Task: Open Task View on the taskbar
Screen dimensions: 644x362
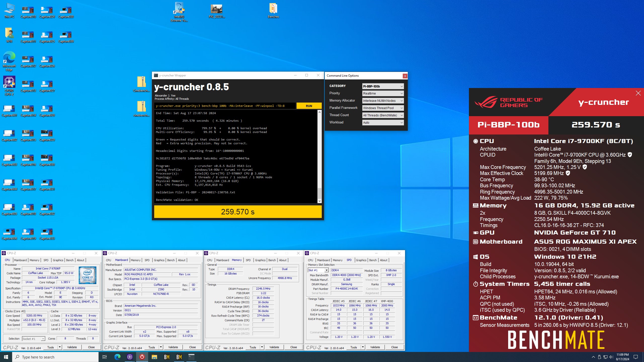Action: point(105,357)
